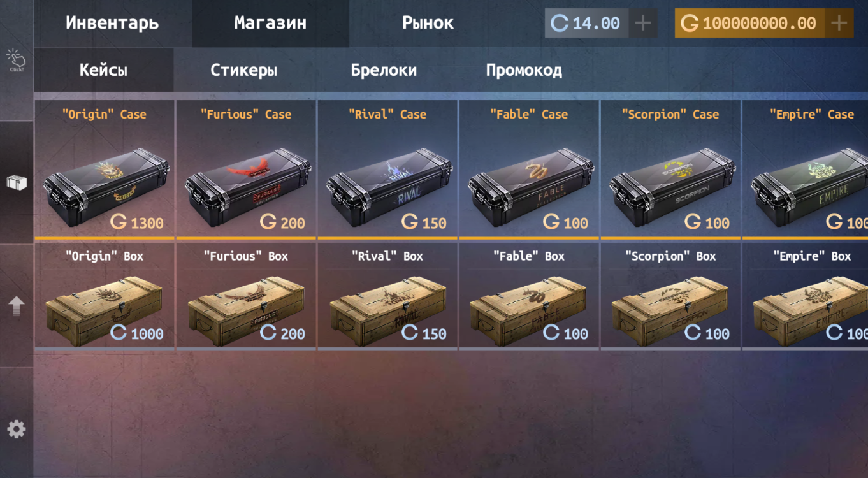The width and height of the screenshot is (868, 478).
Task: Tap the Click! hand icon in sidebar
Action: click(17, 60)
